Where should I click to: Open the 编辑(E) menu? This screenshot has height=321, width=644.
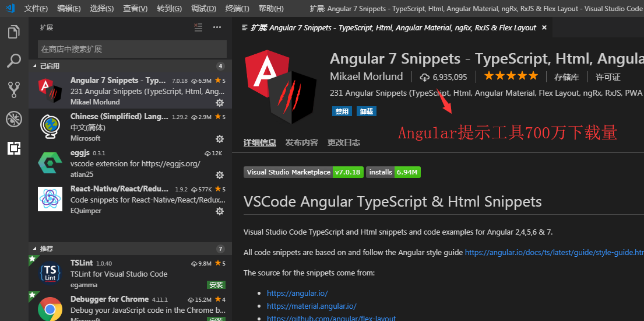tap(69, 8)
